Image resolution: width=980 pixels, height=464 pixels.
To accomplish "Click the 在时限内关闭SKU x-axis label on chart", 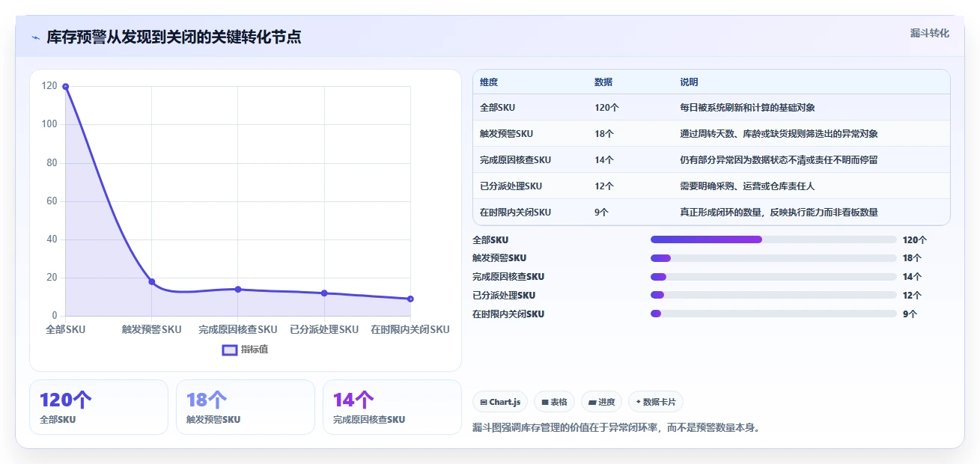I will point(410,330).
